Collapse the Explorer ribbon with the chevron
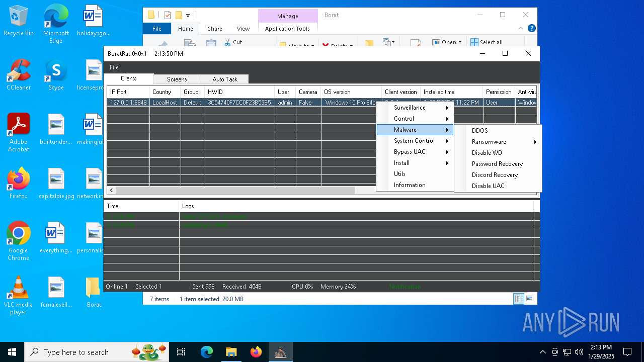Image resolution: width=644 pixels, height=362 pixels. point(521,28)
